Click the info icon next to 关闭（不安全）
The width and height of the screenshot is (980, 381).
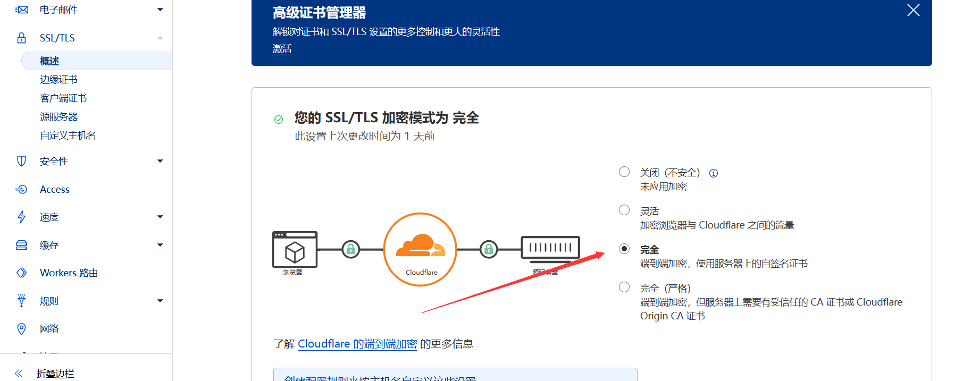click(x=713, y=173)
